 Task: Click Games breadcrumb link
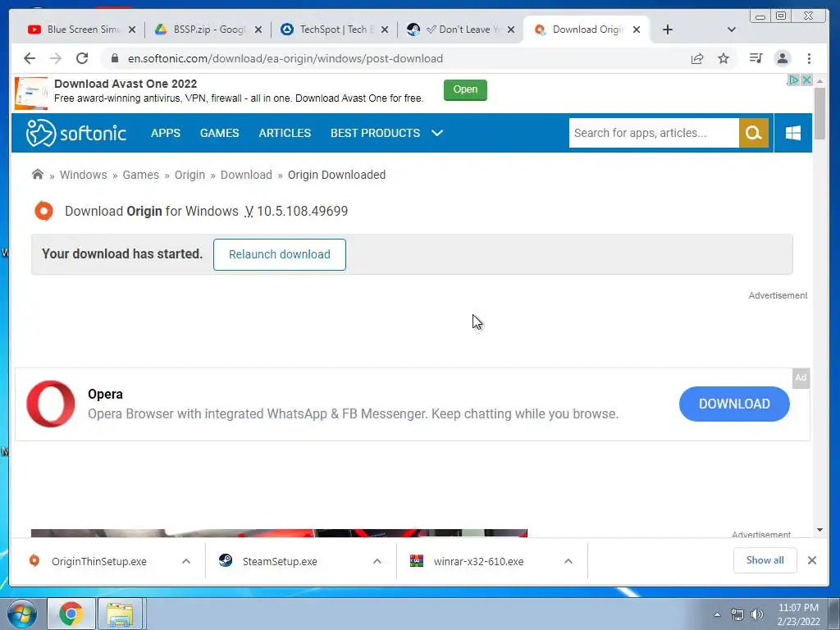click(141, 175)
